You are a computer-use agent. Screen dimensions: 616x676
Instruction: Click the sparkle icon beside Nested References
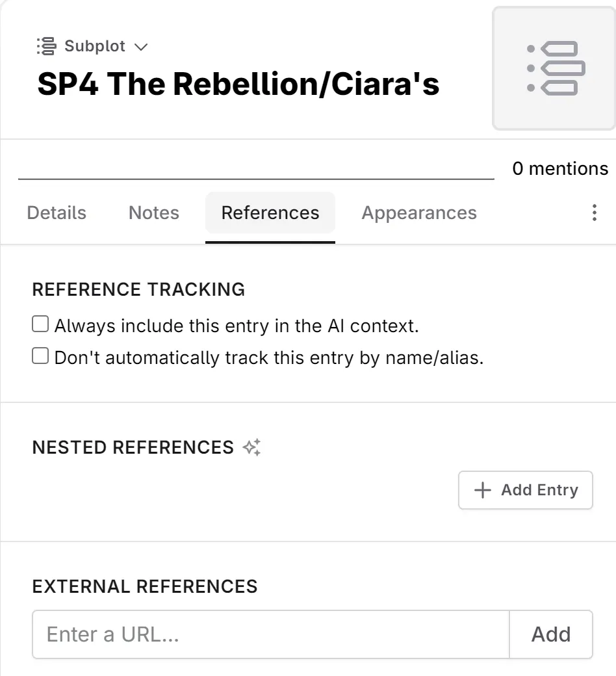click(251, 447)
